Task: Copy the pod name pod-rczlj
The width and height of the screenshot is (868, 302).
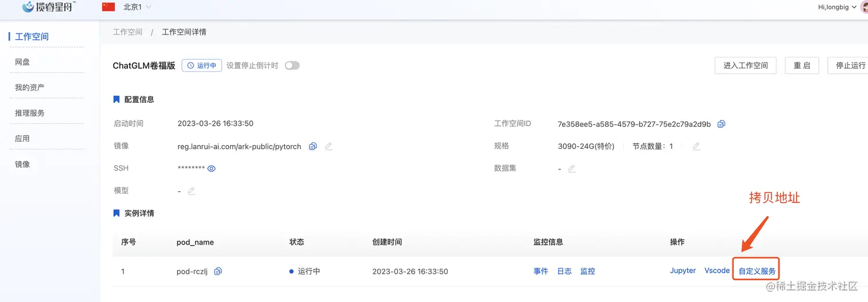Action: 218,271
